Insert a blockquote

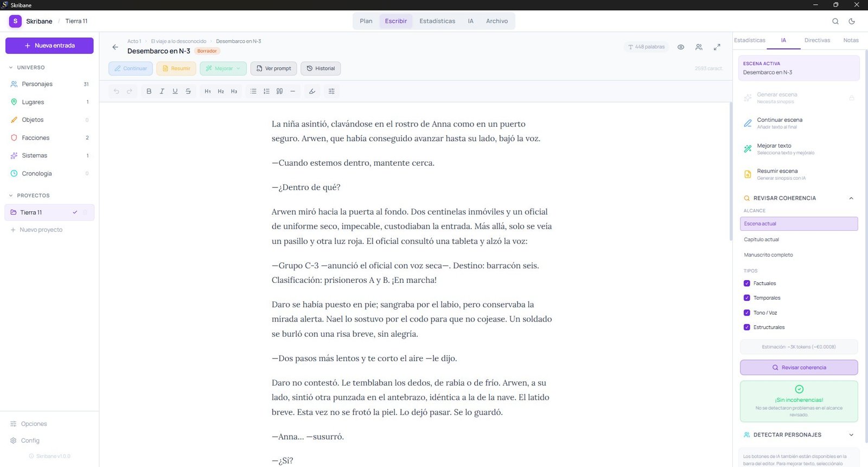point(279,91)
